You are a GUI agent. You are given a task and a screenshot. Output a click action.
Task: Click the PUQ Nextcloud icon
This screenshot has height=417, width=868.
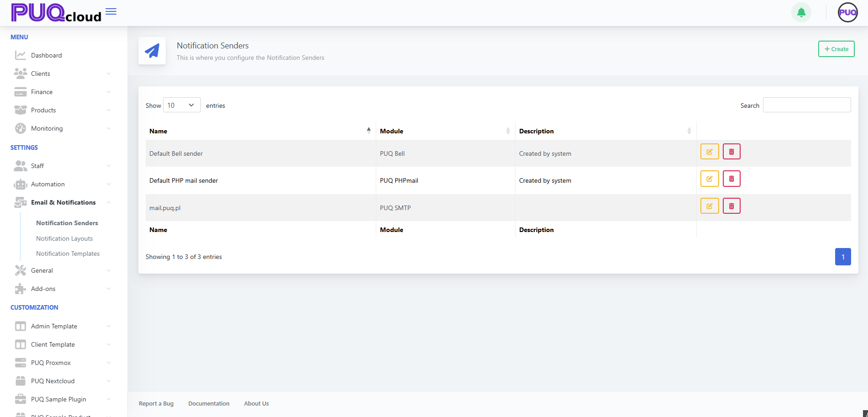point(21,381)
